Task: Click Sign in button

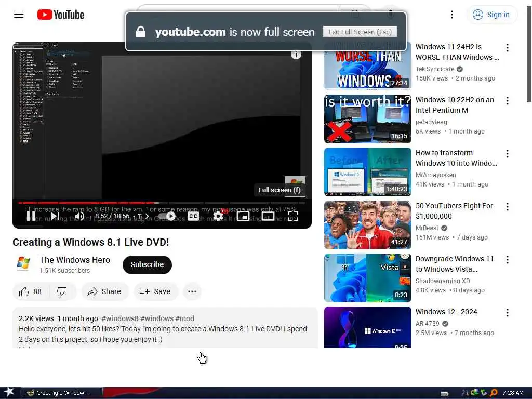Action: (x=491, y=15)
